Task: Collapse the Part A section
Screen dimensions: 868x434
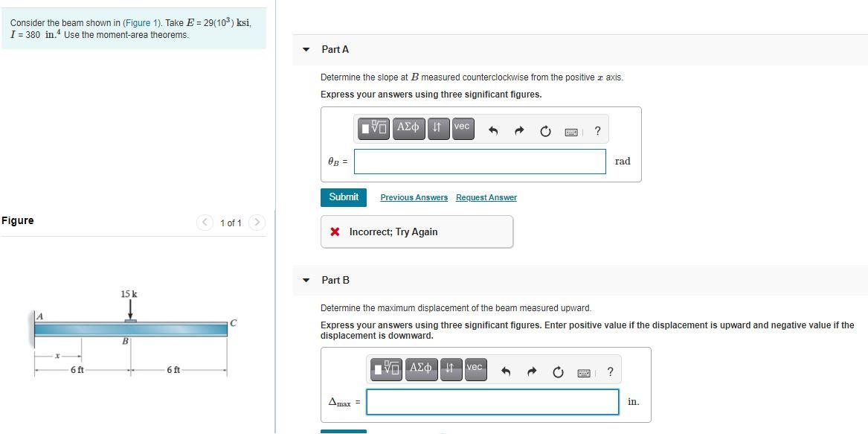Action: [x=306, y=49]
